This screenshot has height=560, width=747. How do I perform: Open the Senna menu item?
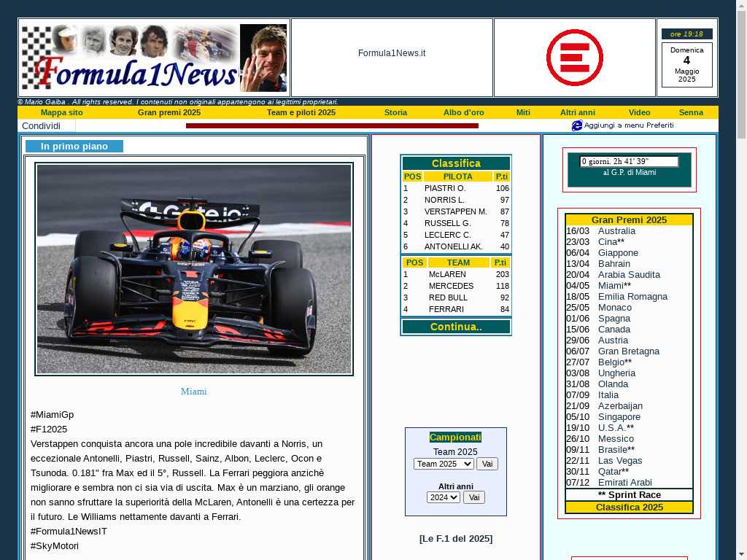pyautogui.click(x=691, y=112)
